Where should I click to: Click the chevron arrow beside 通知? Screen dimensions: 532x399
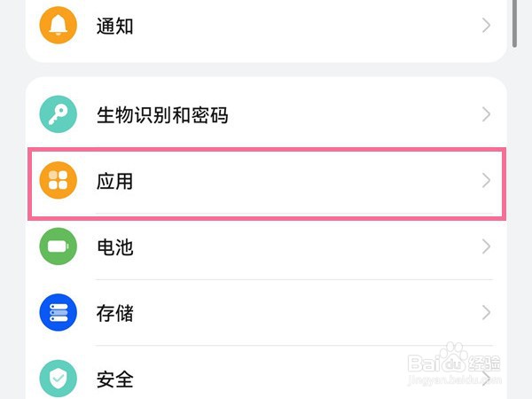click(486, 26)
